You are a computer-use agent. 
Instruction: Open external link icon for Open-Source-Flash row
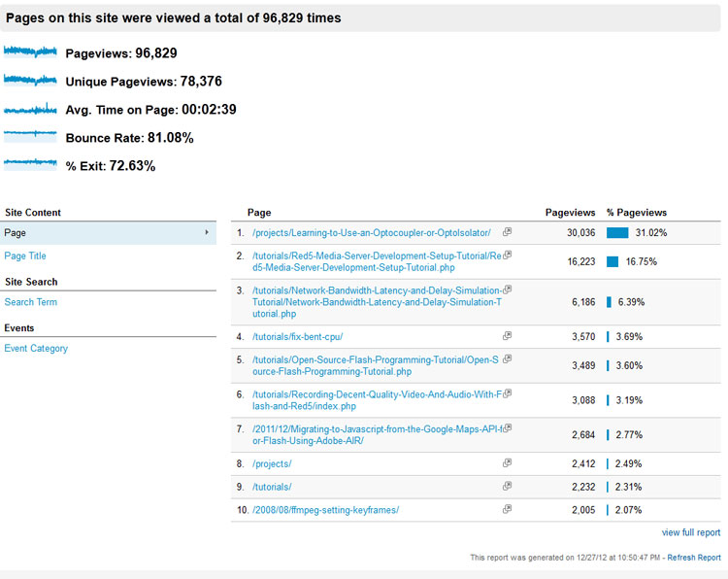(507, 358)
